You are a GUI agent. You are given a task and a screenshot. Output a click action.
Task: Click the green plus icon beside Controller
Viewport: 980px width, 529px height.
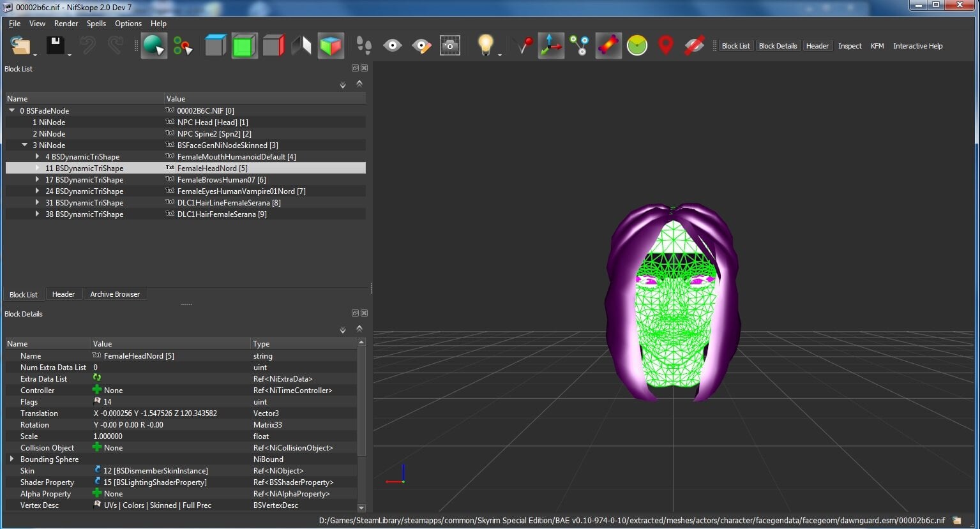[x=97, y=390]
